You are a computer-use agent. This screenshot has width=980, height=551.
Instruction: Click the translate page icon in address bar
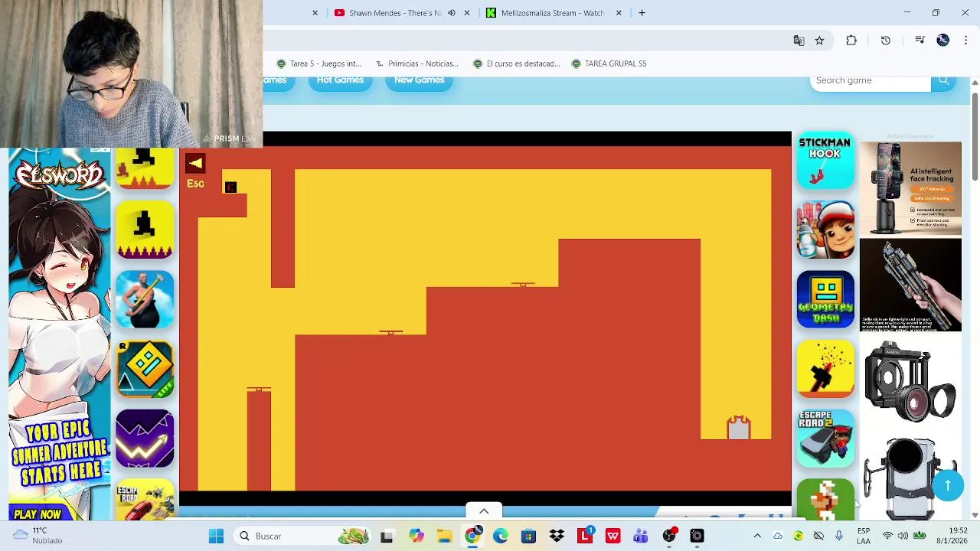tap(799, 41)
